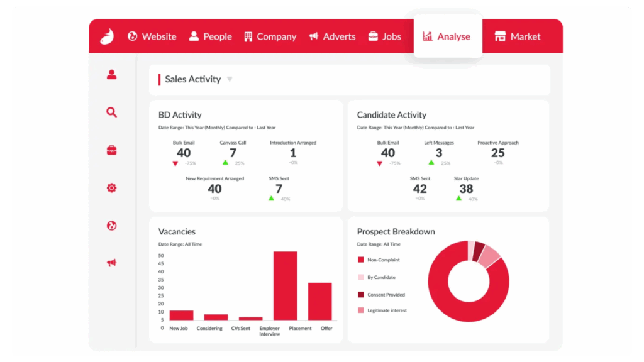Viewport: 644px width, 362px height.
Task: Select the megaphone icon in sidebar
Action: click(x=111, y=263)
